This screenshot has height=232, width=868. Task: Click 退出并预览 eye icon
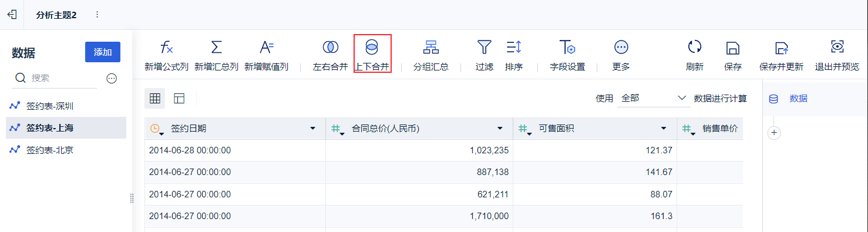click(x=837, y=47)
